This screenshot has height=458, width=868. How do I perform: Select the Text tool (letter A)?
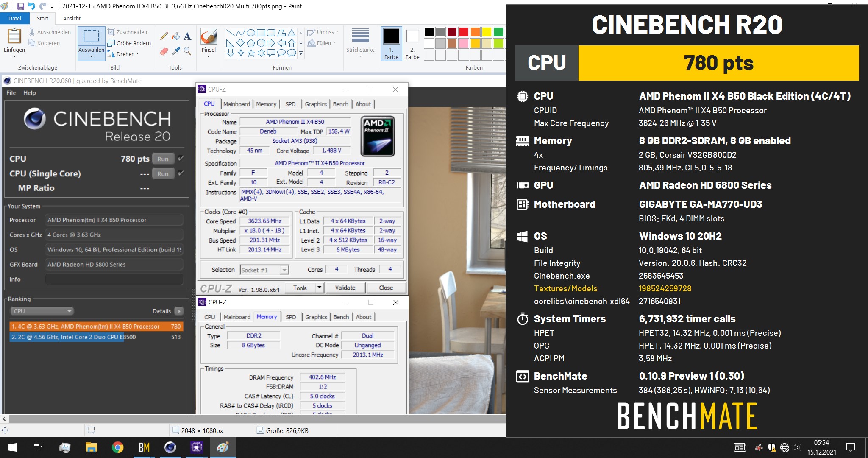pyautogui.click(x=187, y=36)
